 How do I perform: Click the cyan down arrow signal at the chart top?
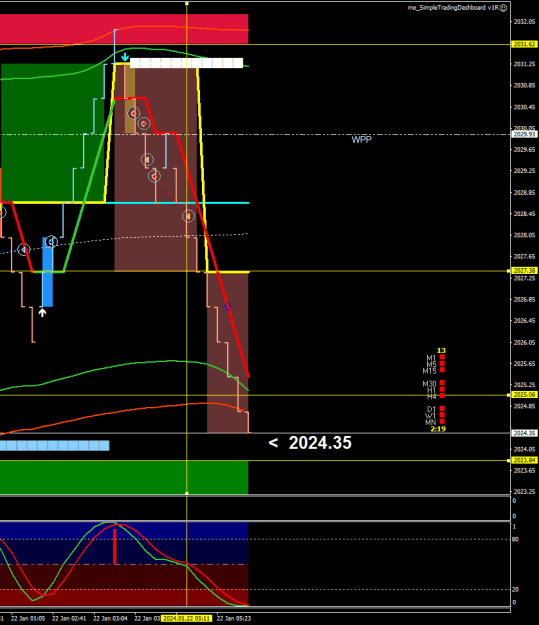coord(125,57)
